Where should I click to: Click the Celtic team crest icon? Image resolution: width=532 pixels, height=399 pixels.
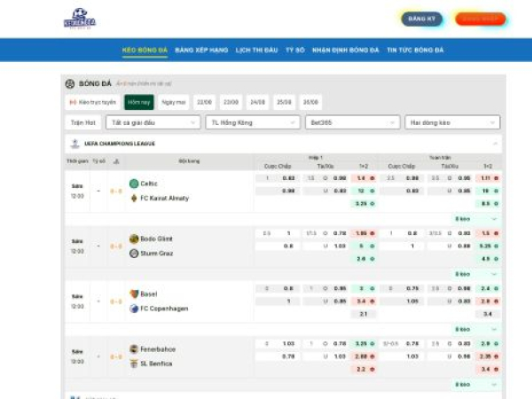coord(134,184)
